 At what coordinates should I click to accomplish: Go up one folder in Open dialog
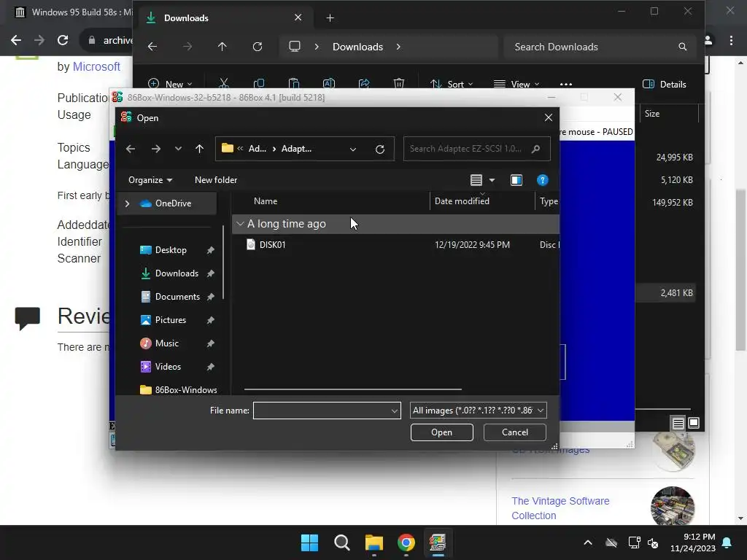(x=200, y=149)
